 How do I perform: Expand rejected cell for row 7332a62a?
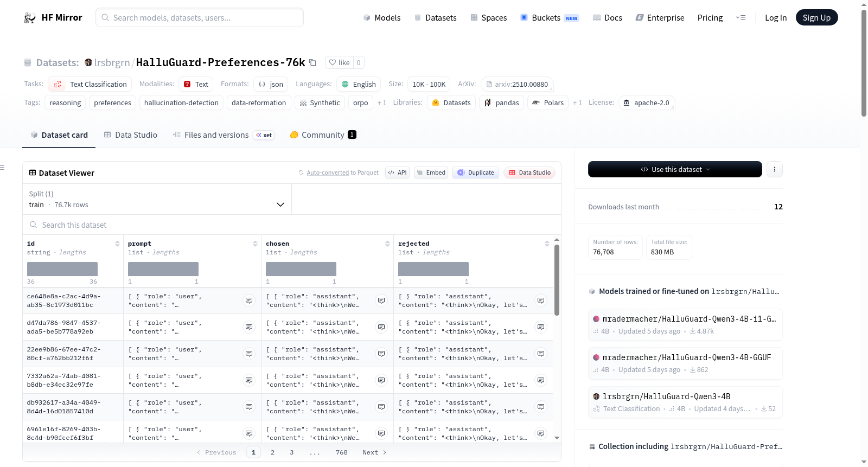coord(541,380)
